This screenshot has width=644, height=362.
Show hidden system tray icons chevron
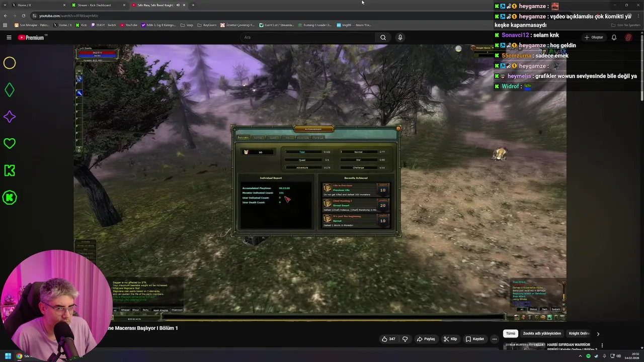(579, 356)
